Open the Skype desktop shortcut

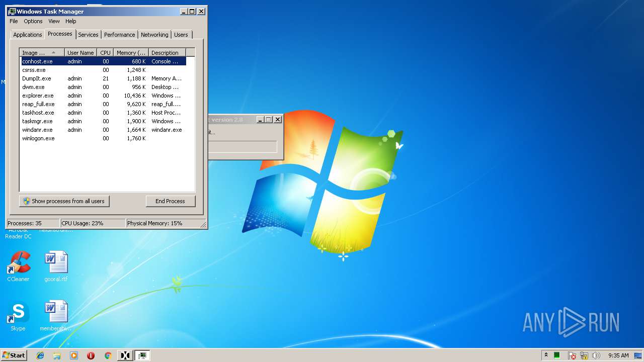tap(18, 316)
